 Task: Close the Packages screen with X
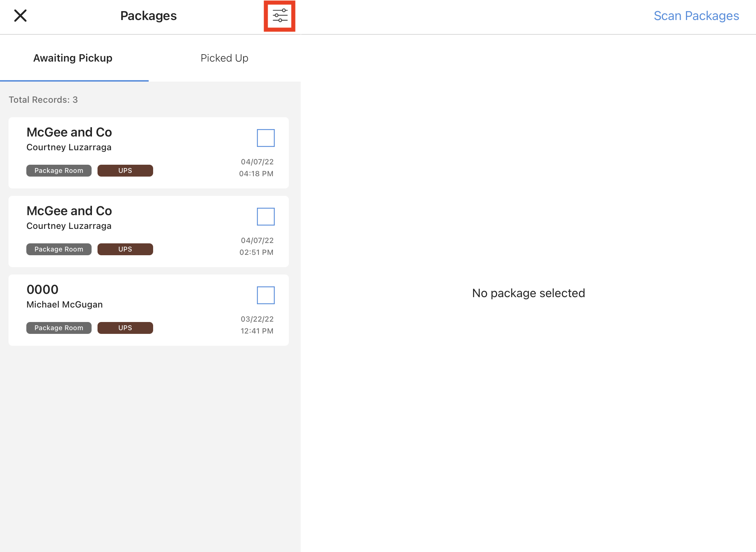pos(20,16)
